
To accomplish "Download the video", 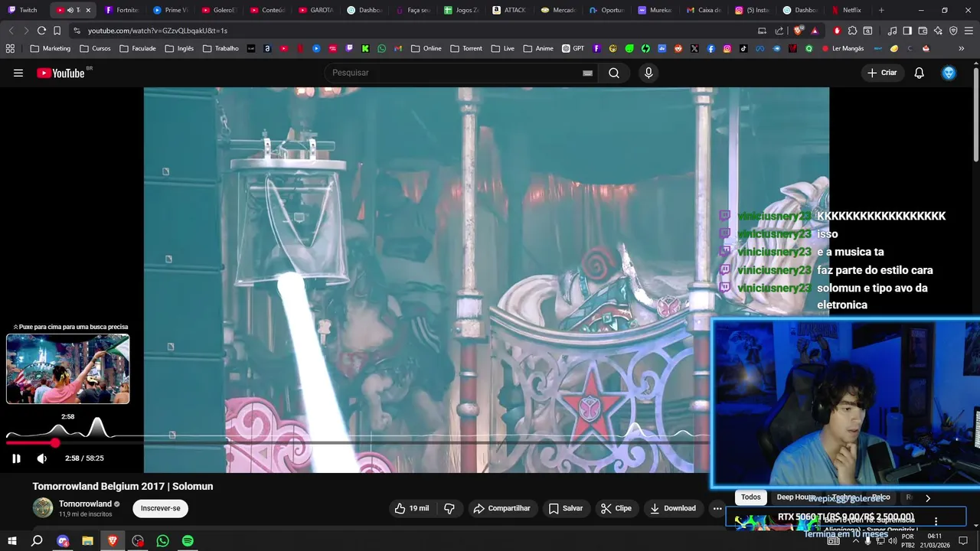I will (673, 508).
